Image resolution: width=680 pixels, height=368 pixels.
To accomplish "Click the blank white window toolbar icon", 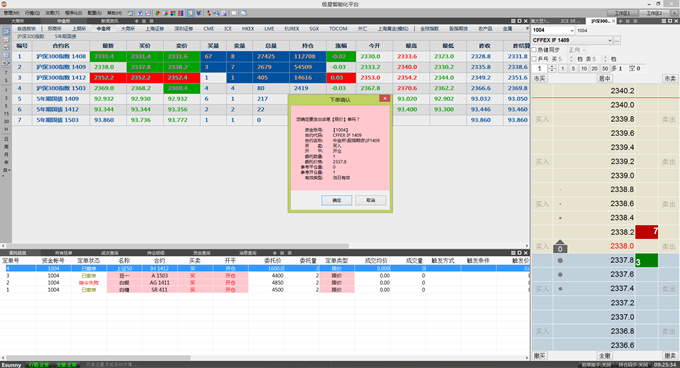I will pyautogui.click(x=234, y=13).
